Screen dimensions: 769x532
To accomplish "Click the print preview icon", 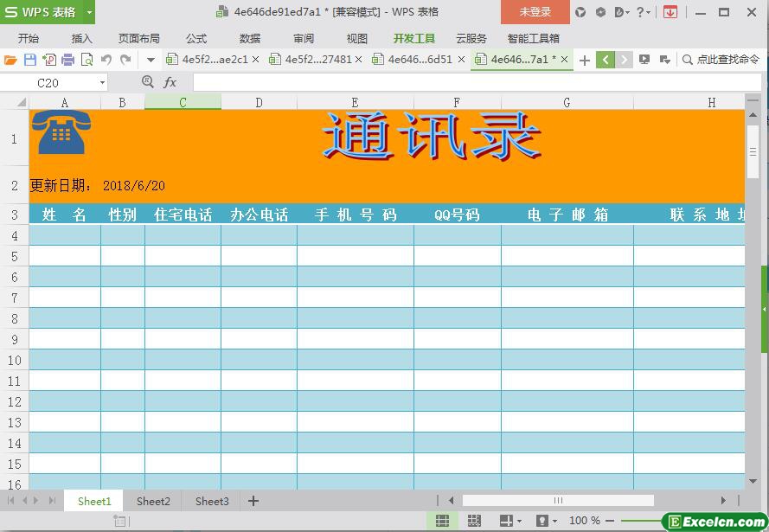I will (x=87, y=60).
